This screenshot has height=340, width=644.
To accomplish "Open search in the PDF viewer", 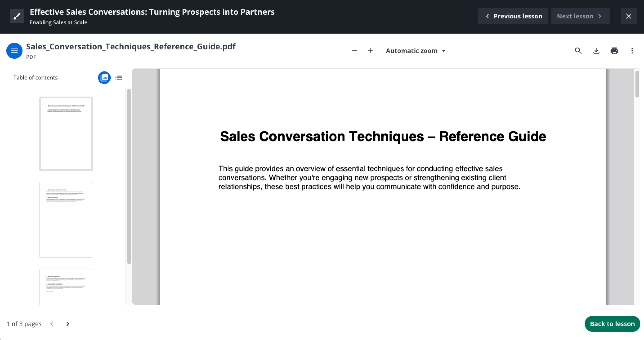I will coord(578,51).
